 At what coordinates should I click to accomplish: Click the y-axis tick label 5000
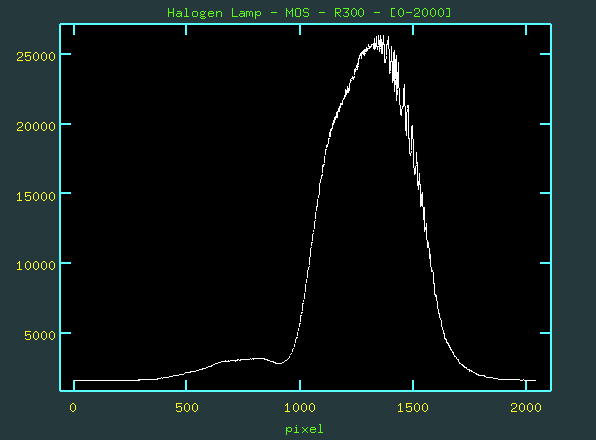(40, 336)
